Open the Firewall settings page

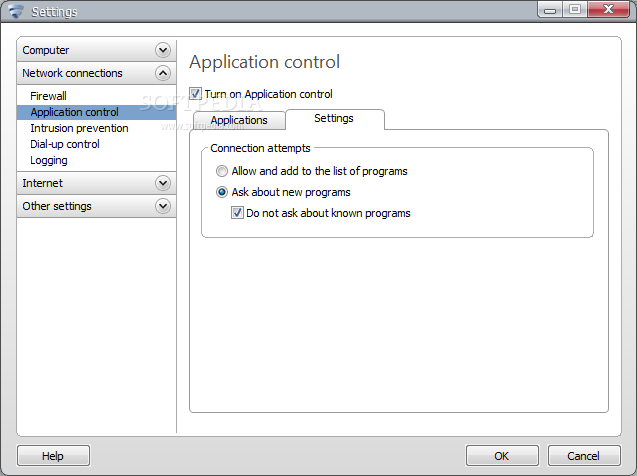pyautogui.click(x=48, y=96)
